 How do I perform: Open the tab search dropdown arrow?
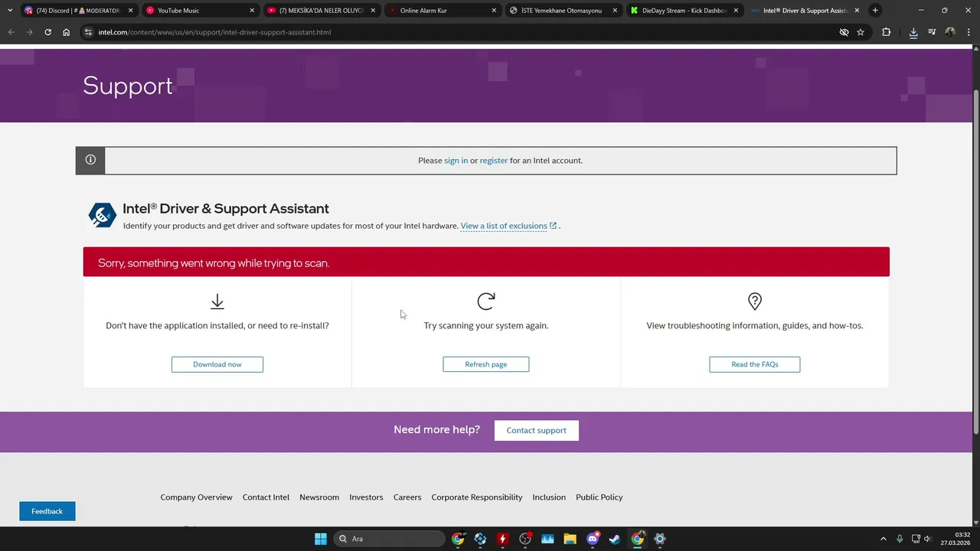[x=9, y=11]
